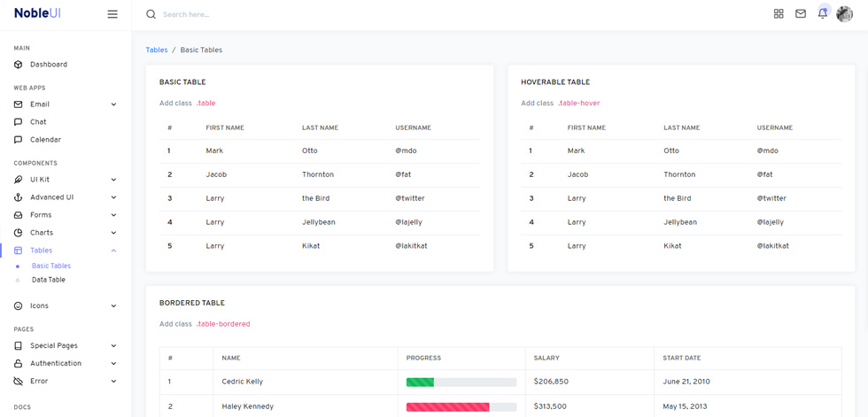Open the Dashboard sidebar item

pyautogui.click(x=49, y=65)
